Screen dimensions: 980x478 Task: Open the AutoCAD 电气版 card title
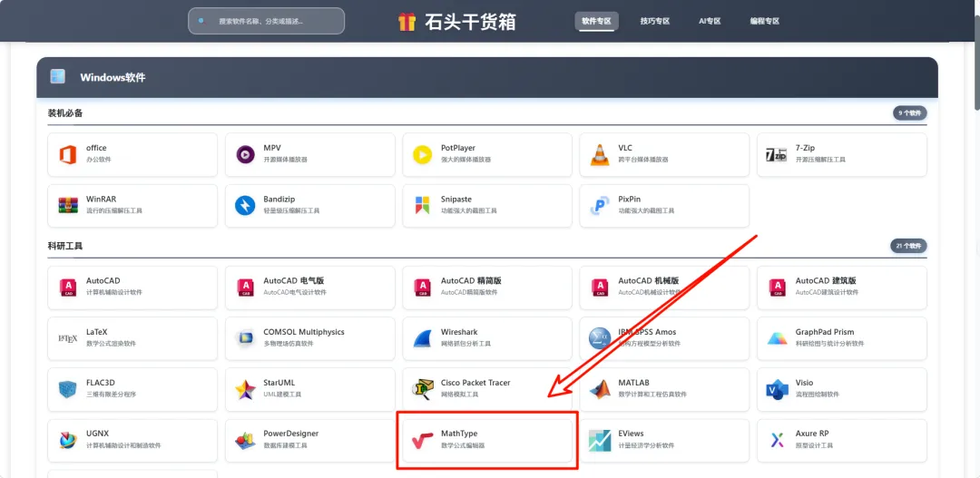pyautogui.click(x=294, y=280)
